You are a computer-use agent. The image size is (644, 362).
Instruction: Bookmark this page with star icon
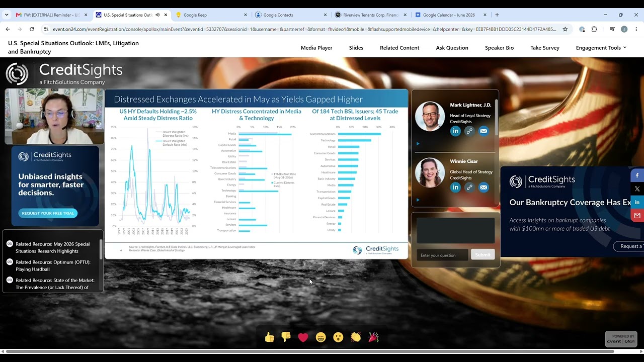[565, 29]
